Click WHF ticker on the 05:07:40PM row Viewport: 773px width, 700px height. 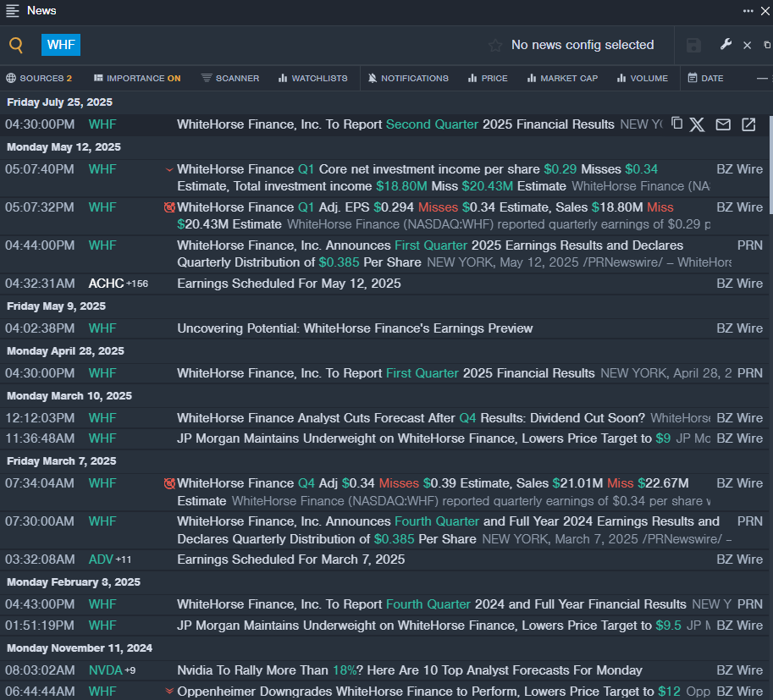tap(102, 169)
